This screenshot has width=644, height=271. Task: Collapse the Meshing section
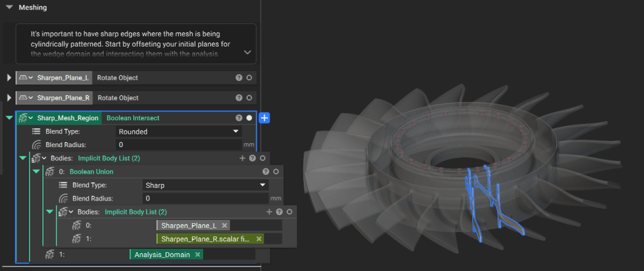(9, 8)
